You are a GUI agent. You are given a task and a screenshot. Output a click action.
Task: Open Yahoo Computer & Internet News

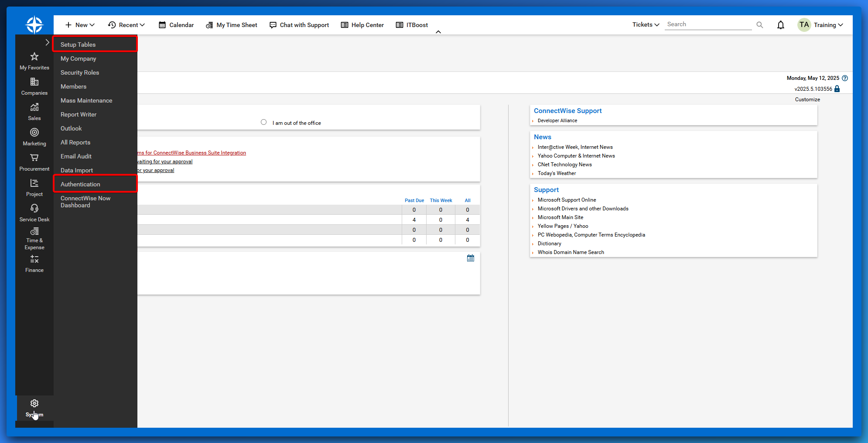576,156
